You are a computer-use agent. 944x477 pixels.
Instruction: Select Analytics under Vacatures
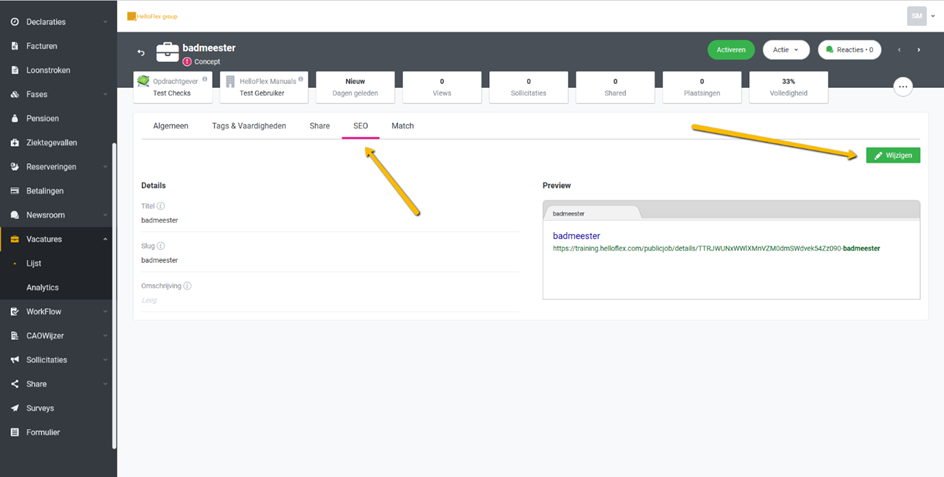pos(42,287)
